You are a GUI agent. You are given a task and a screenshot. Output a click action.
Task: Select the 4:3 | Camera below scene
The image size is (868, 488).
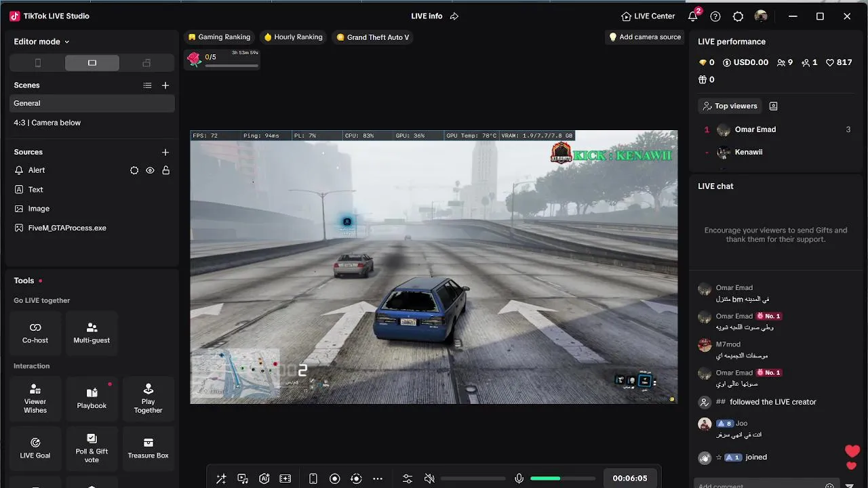92,123
